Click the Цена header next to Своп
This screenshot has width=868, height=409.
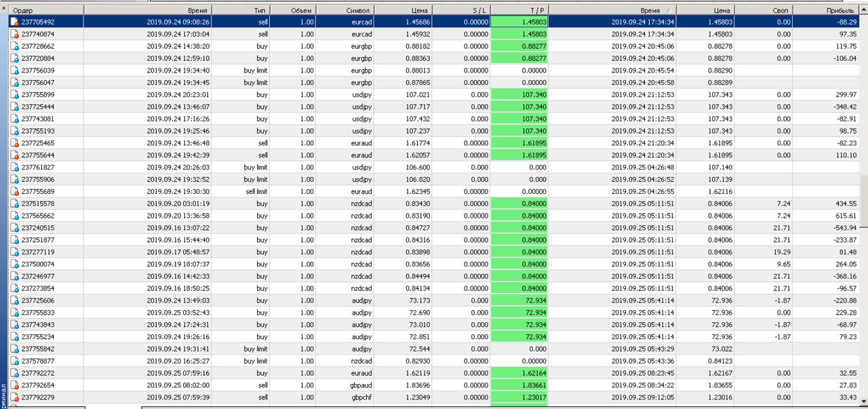[x=705, y=10]
